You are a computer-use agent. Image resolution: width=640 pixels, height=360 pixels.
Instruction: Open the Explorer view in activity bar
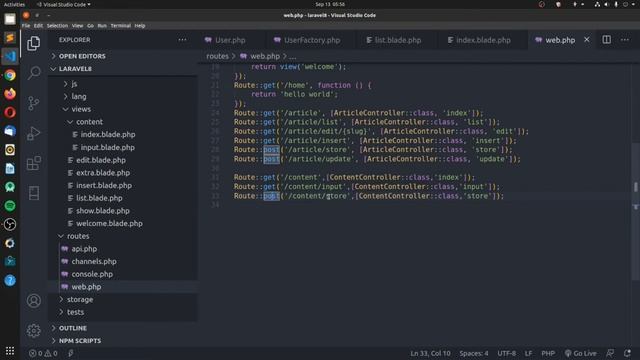(x=33, y=43)
